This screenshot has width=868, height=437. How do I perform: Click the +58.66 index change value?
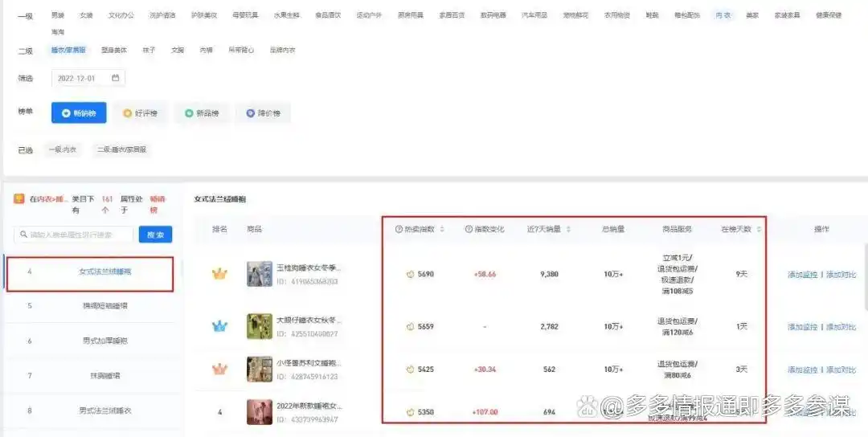point(485,274)
